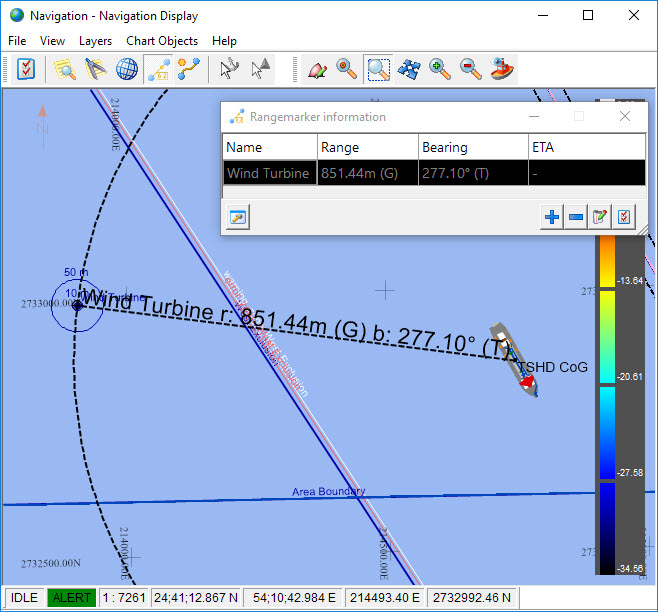The image size is (658, 612).
Task: Click the zoom in magnifier icon
Action: (x=439, y=69)
